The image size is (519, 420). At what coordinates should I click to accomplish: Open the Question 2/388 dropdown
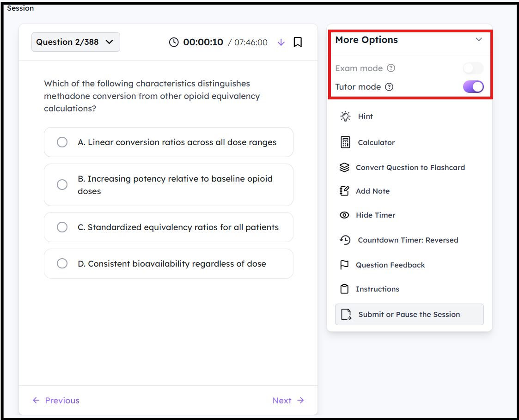[x=75, y=42]
